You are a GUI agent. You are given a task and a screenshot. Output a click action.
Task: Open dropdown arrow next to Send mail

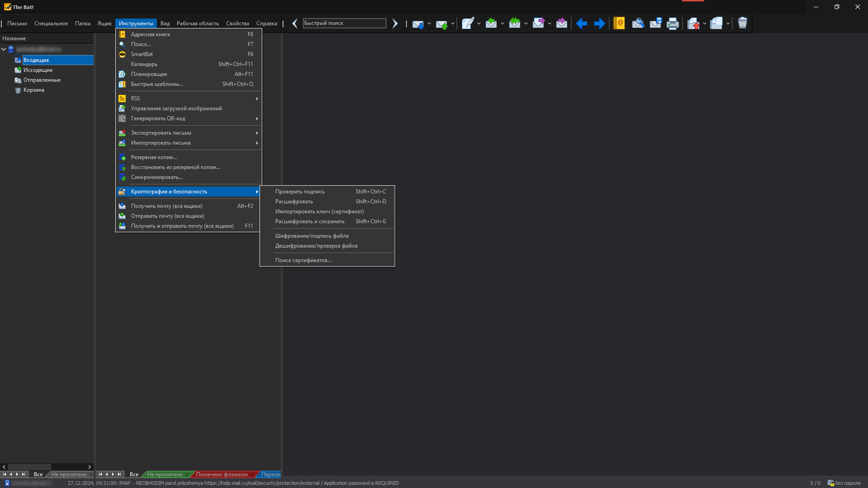[453, 23]
